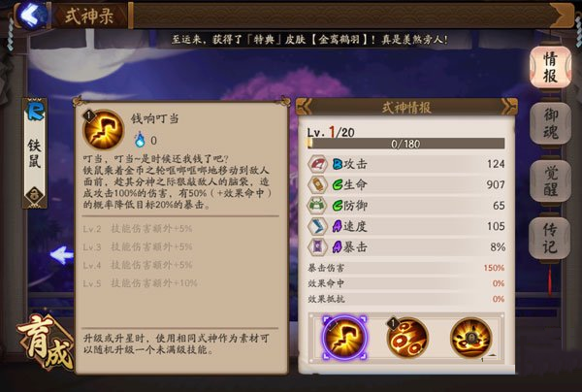The width and height of the screenshot is (582, 392).
Task: Click the 速度 speed stat icon
Action: pyautogui.click(x=318, y=226)
